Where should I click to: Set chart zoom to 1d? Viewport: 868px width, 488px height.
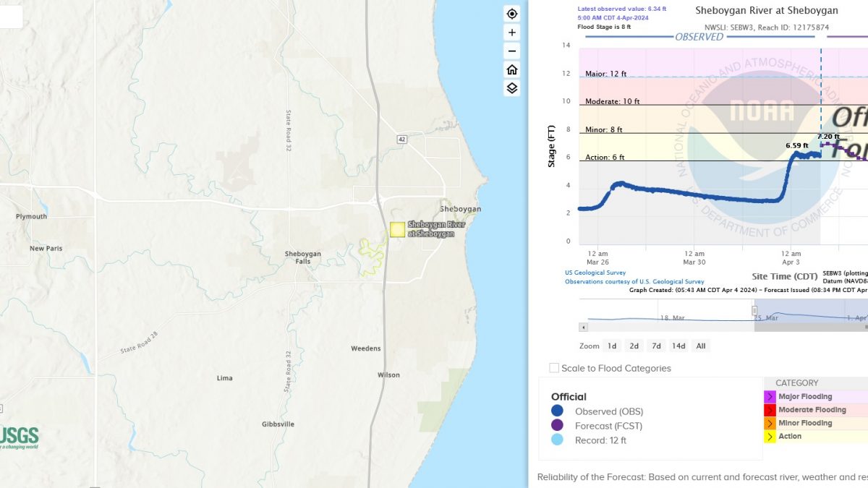pos(612,346)
